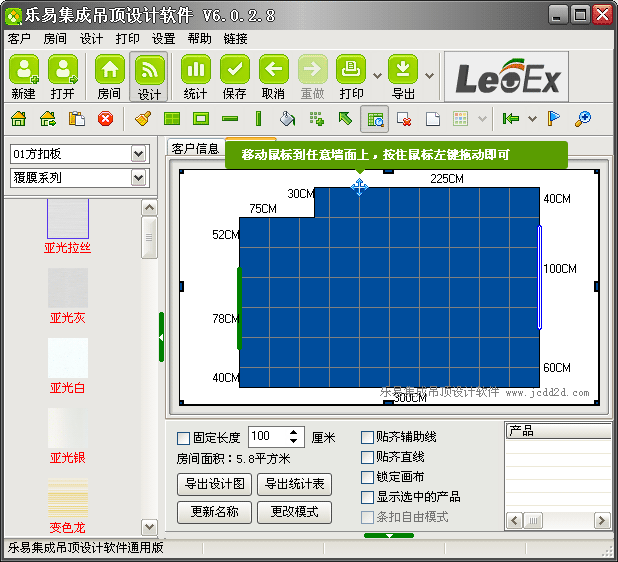
Task: Click the red circle delete icon
Action: pyautogui.click(x=106, y=119)
